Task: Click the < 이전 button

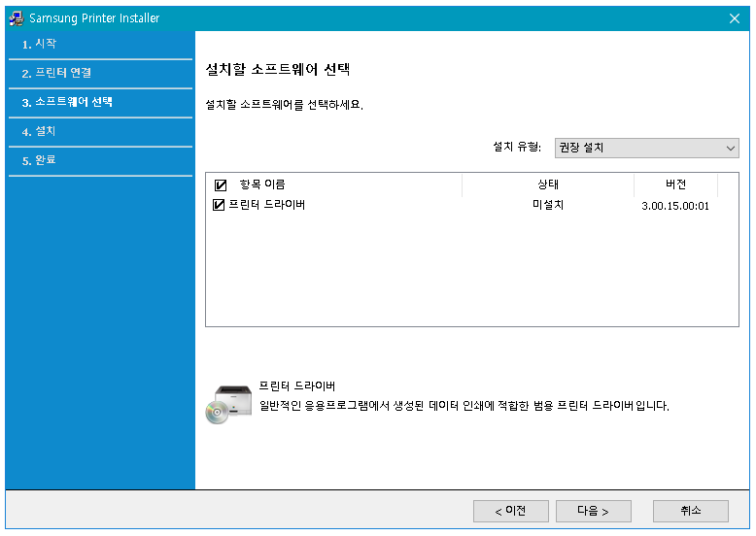Action: click(510, 511)
